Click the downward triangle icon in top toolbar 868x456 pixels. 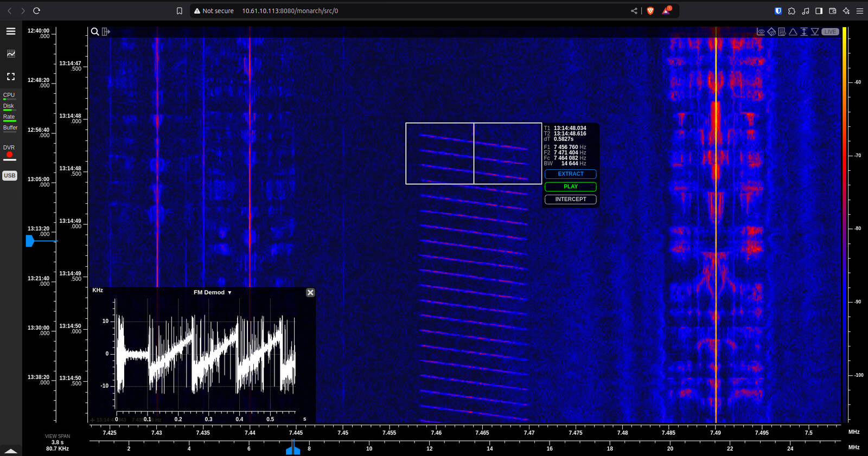point(815,32)
